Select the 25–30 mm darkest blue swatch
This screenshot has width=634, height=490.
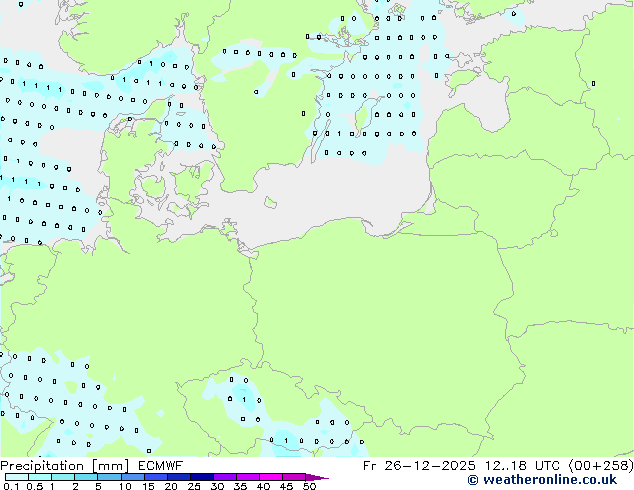point(202,477)
